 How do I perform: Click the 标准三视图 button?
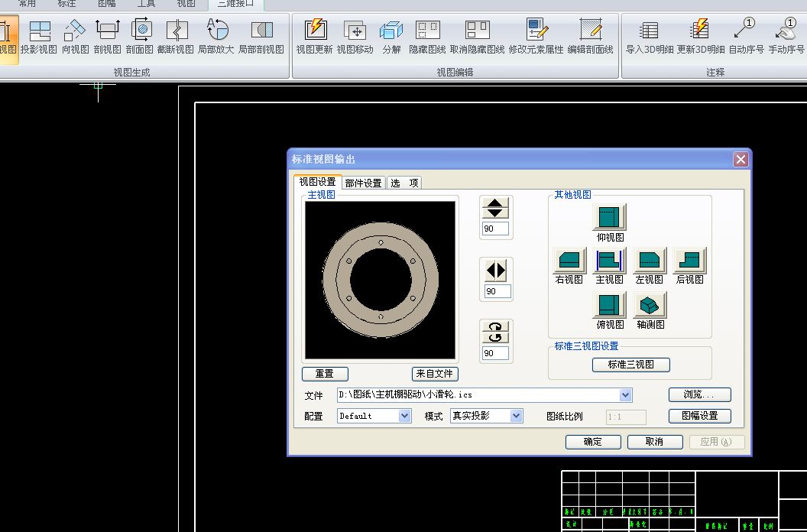pos(630,365)
